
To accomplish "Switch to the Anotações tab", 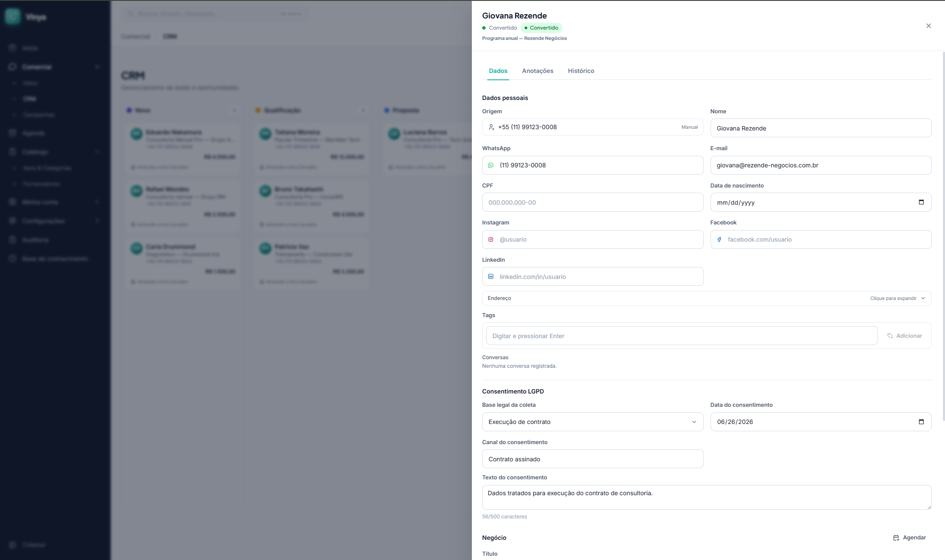I will pos(538,71).
